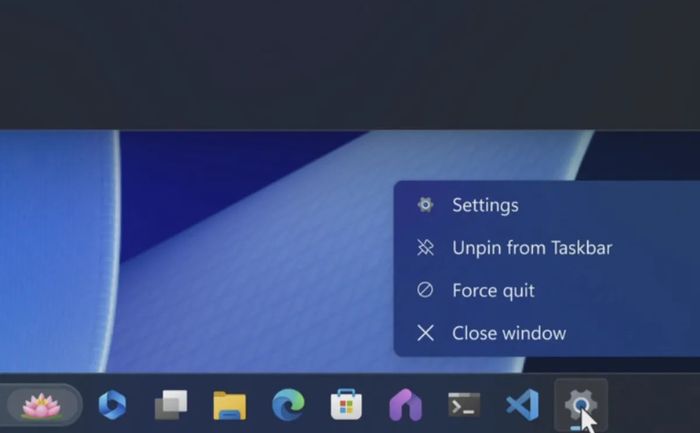
Task: Click the prohibited circle icon by Force quit
Action: pyautogui.click(x=425, y=290)
